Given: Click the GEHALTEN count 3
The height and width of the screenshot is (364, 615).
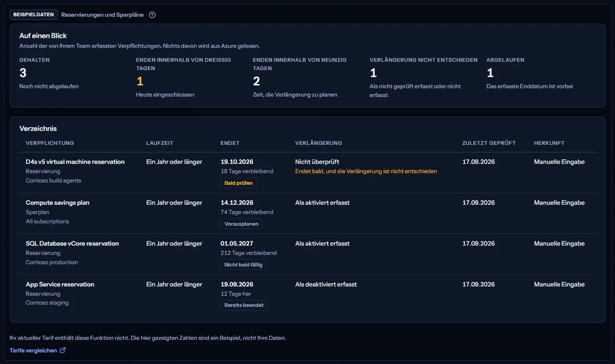Looking at the screenshot, I should pos(23,73).
